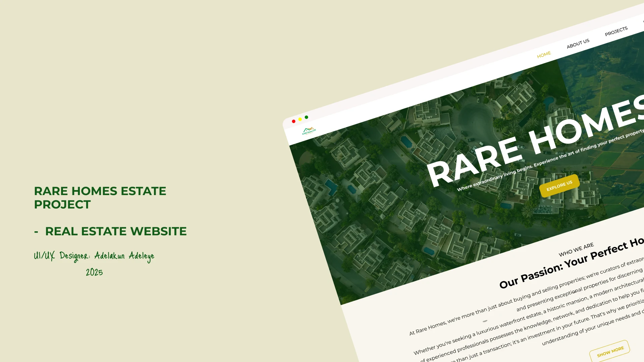Click the designer name Adelakun Adeleye
The image size is (644, 362).
[x=124, y=256]
